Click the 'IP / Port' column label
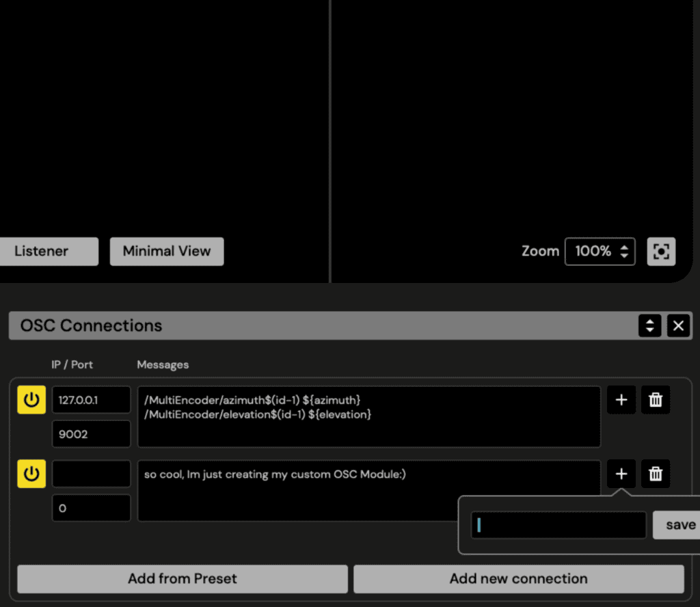The height and width of the screenshot is (607, 700). tap(72, 364)
